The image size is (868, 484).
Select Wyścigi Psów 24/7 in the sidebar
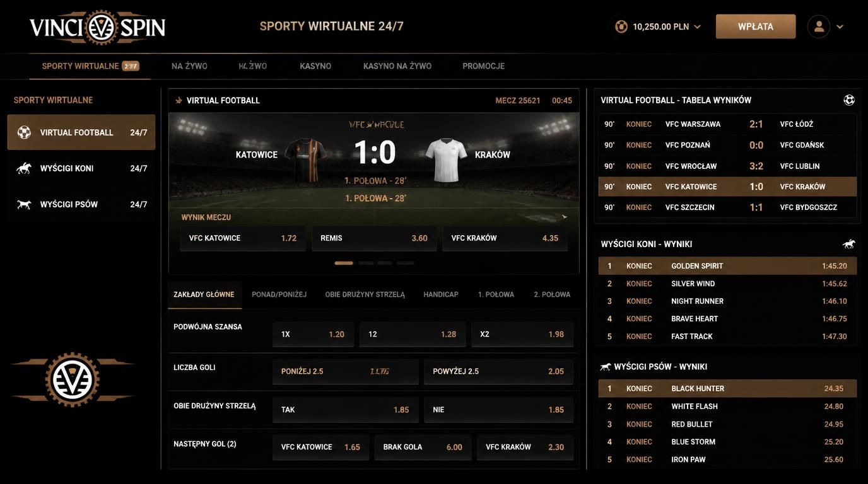point(81,204)
